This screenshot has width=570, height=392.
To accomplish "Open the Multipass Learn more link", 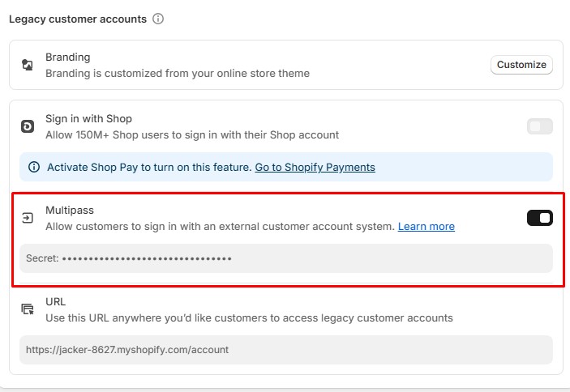I will pyautogui.click(x=426, y=227).
